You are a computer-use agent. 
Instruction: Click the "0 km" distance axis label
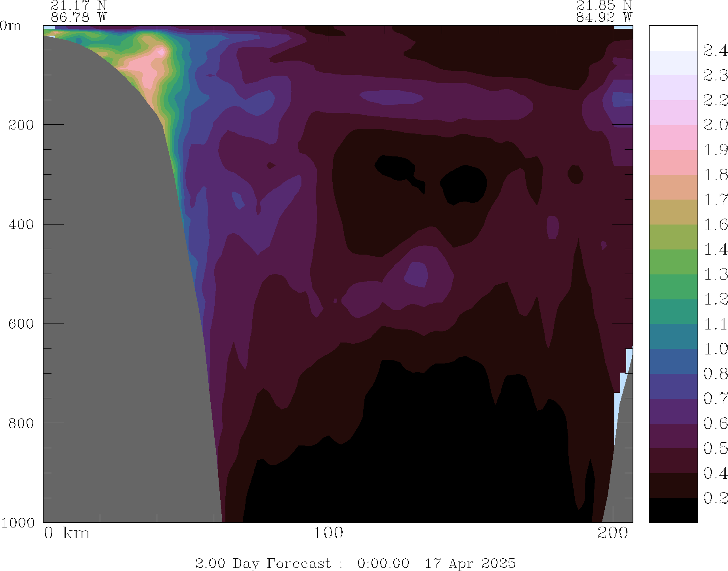click(67, 533)
